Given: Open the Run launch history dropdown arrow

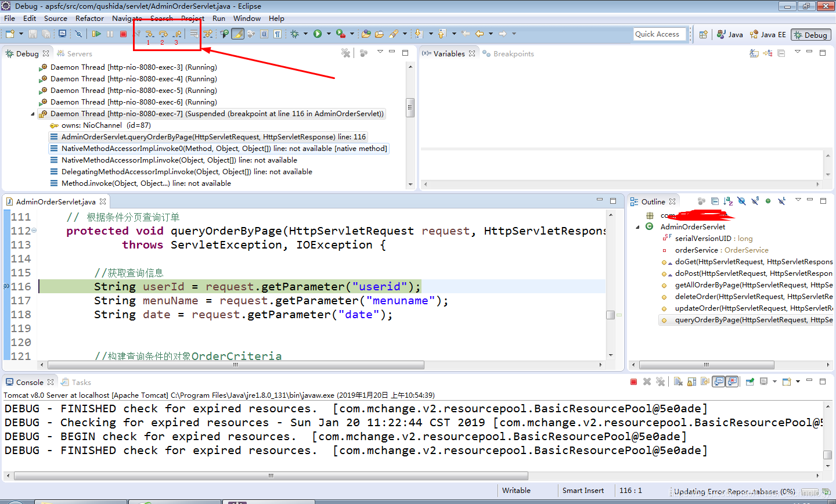Looking at the screenshot, I should click(x=329, y=34).
